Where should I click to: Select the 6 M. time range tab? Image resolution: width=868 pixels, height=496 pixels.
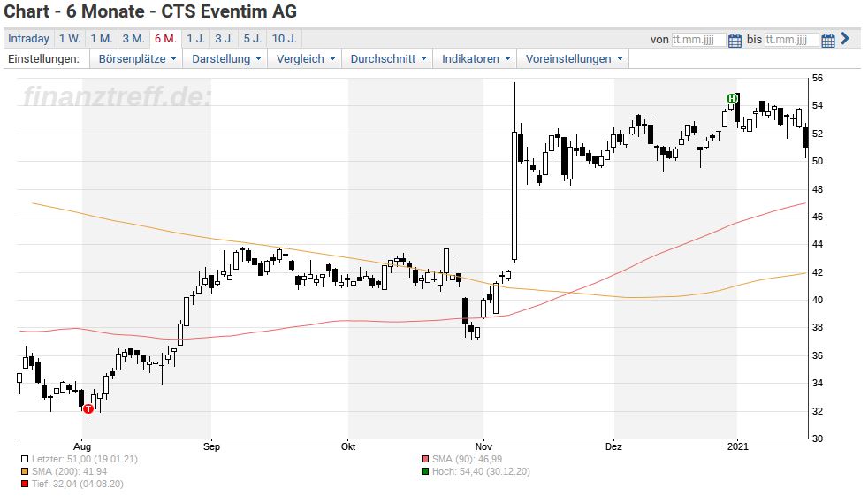click(x=165, y=39)
